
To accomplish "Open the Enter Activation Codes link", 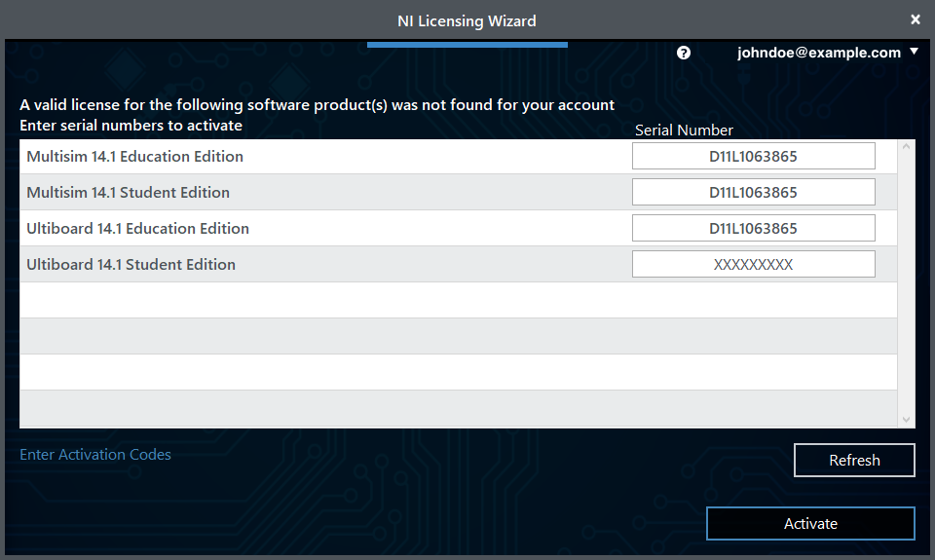I will [x=95, y=455].
